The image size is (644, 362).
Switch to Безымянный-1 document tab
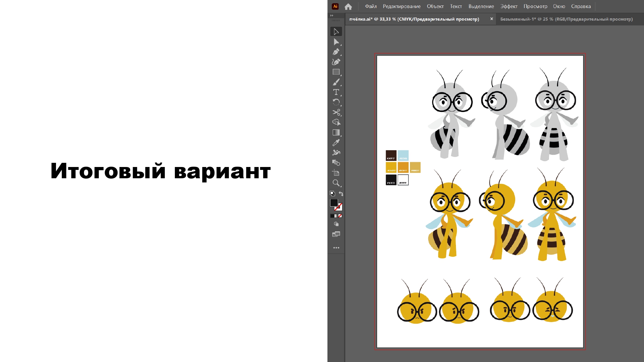coord(566,19)
